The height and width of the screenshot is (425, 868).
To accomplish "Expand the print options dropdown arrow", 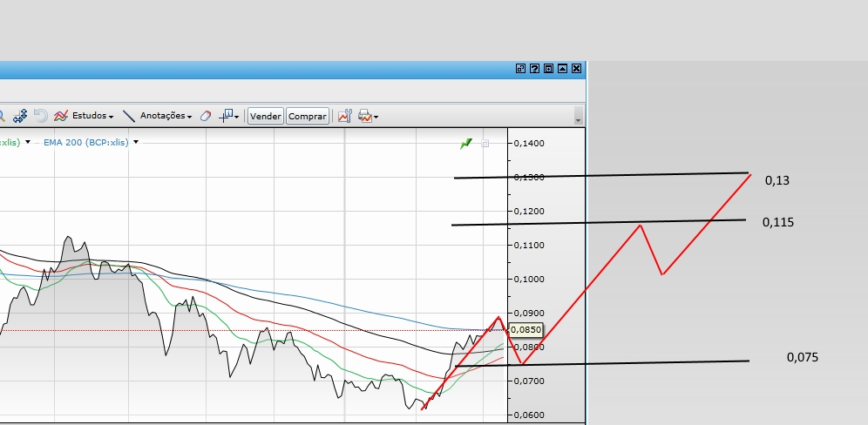I will point(376,118).
